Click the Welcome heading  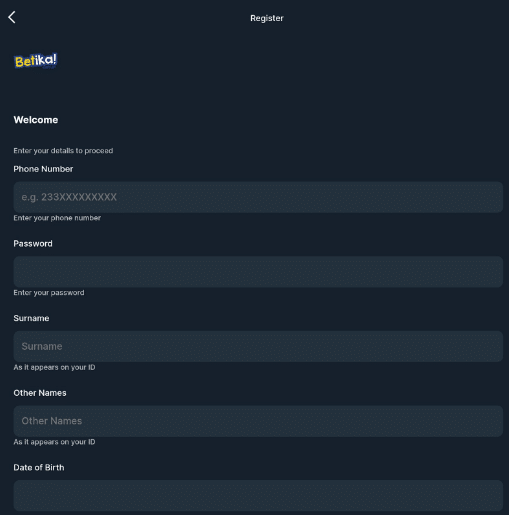pos(36,120)
